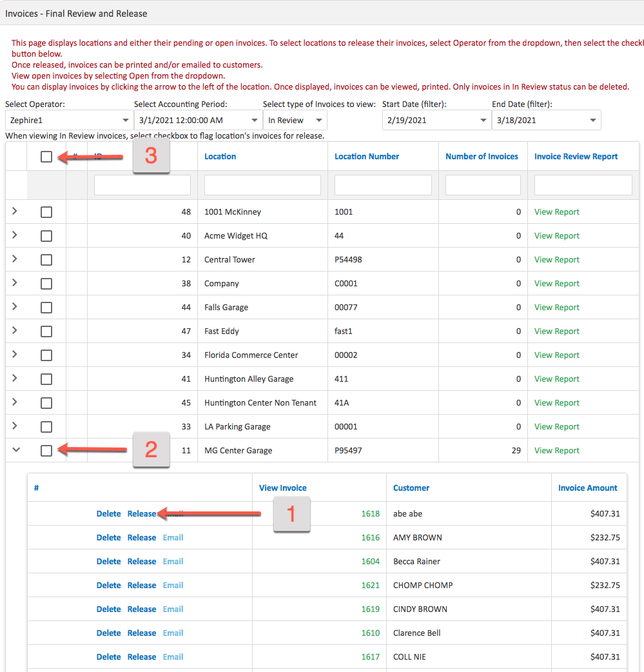644x672 pixels.
Task: Check the Central Tower checkbox
Action: 46,259
